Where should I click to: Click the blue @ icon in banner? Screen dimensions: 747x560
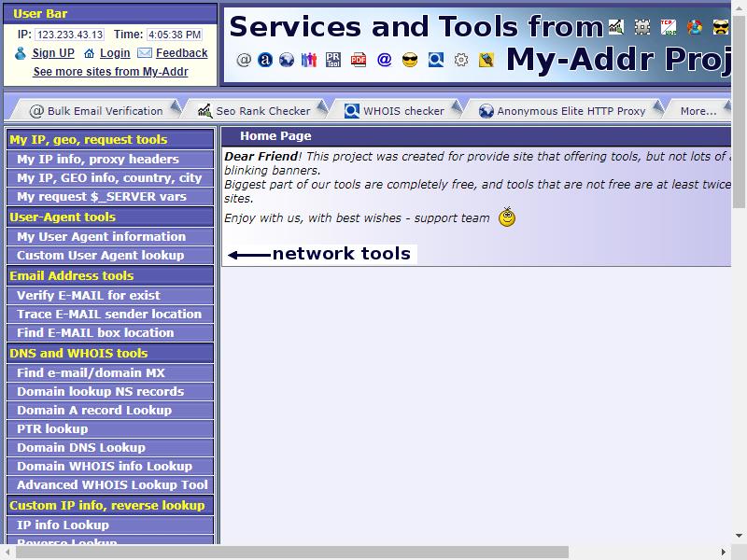(384, 60)
